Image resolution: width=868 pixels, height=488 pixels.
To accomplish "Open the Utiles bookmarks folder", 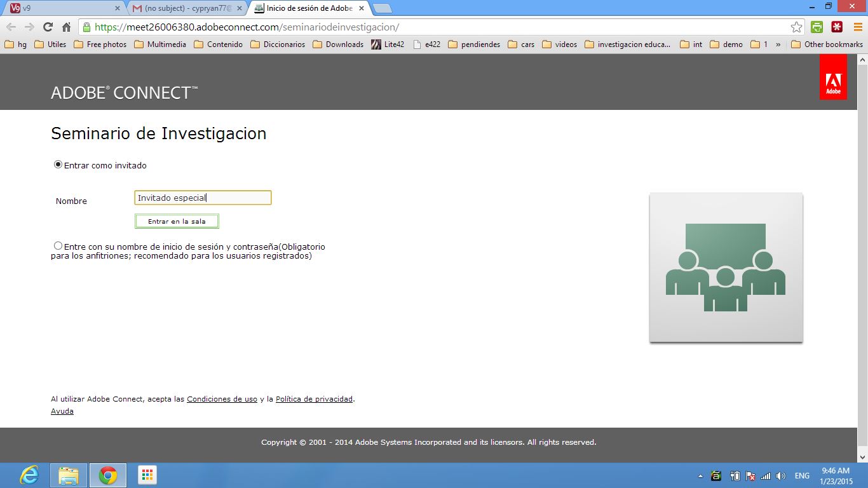I will [x=50, y=44].
